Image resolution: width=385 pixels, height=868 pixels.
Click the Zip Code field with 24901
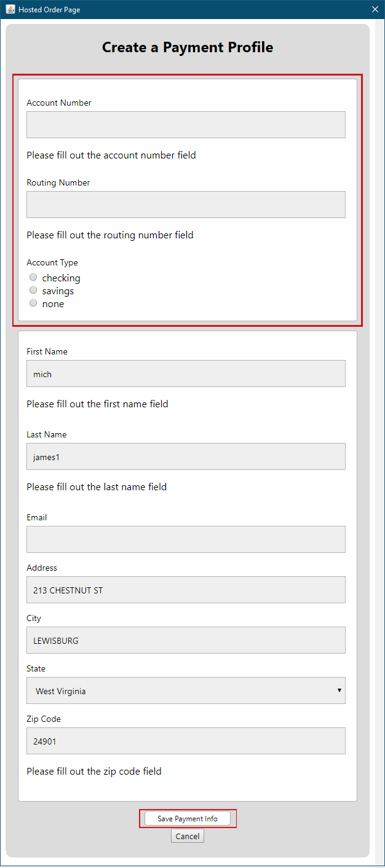pyautogui.click(x=186, y=741)
